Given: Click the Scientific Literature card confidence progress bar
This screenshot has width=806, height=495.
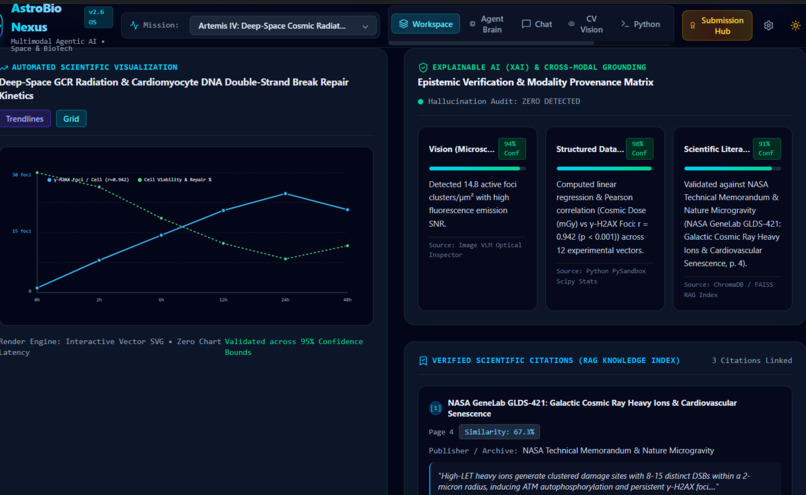Looking at the screenshot, I should (x=732, y=169).
